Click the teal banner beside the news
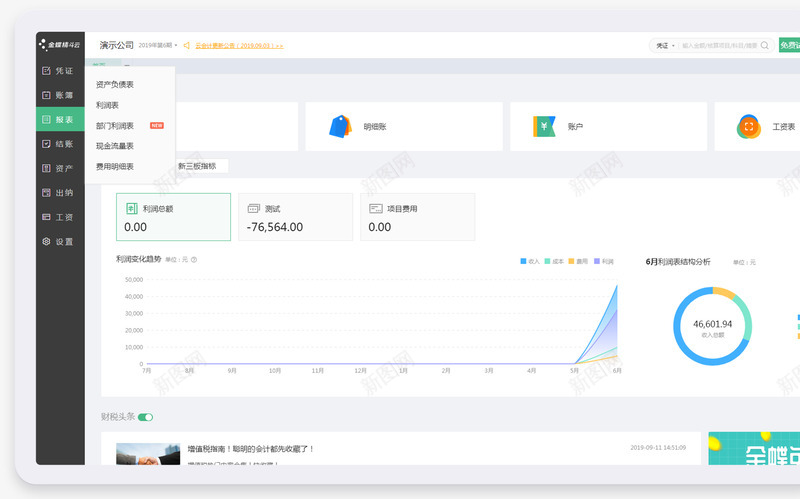The width and height of the screenshot is (800, 499). (x=754, y=448)
